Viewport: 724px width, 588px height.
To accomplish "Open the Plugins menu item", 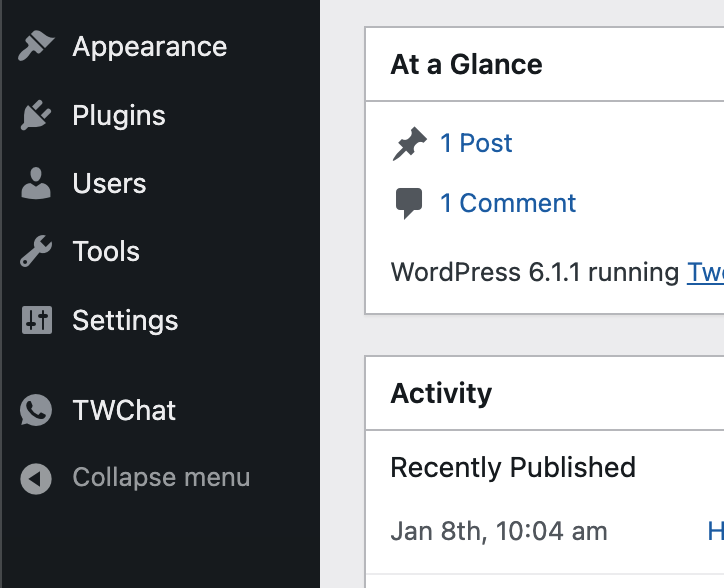I will click(x=119, y=115).
